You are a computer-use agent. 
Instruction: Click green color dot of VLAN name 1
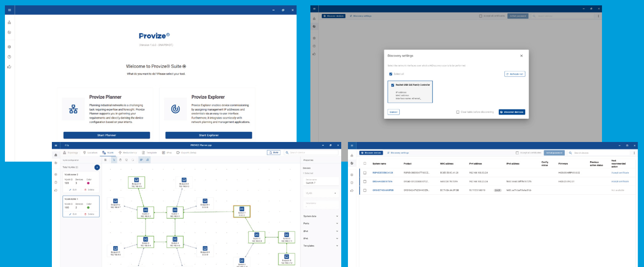point(88,208)
